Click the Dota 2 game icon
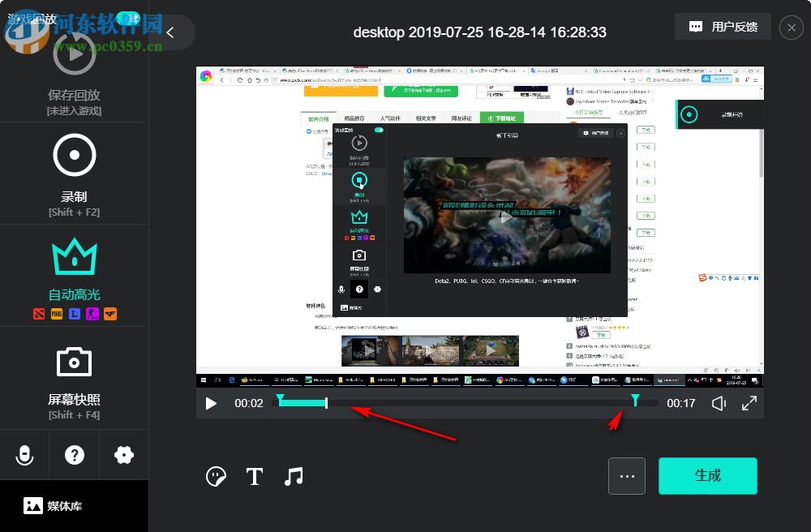Screen dimensions: 811x532 pos(39,314)
